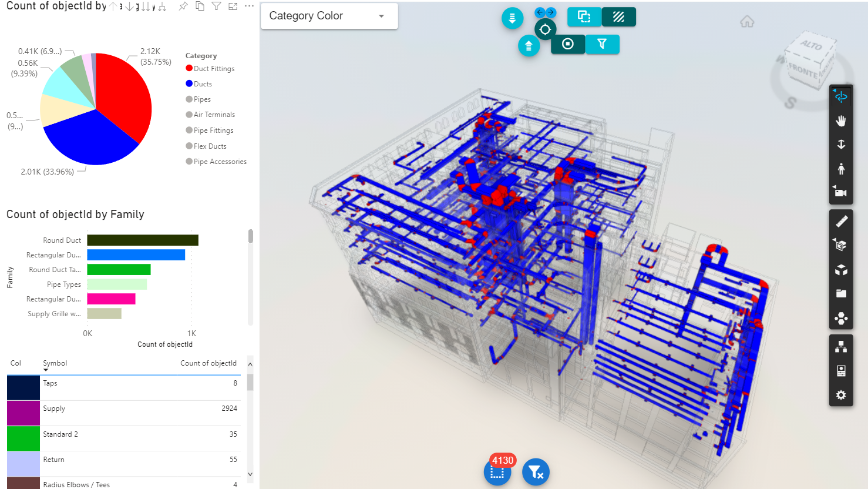This screenshot has height=489, width=868.
Task: Open the viewer Settings gear
Action: pos(841,395)
